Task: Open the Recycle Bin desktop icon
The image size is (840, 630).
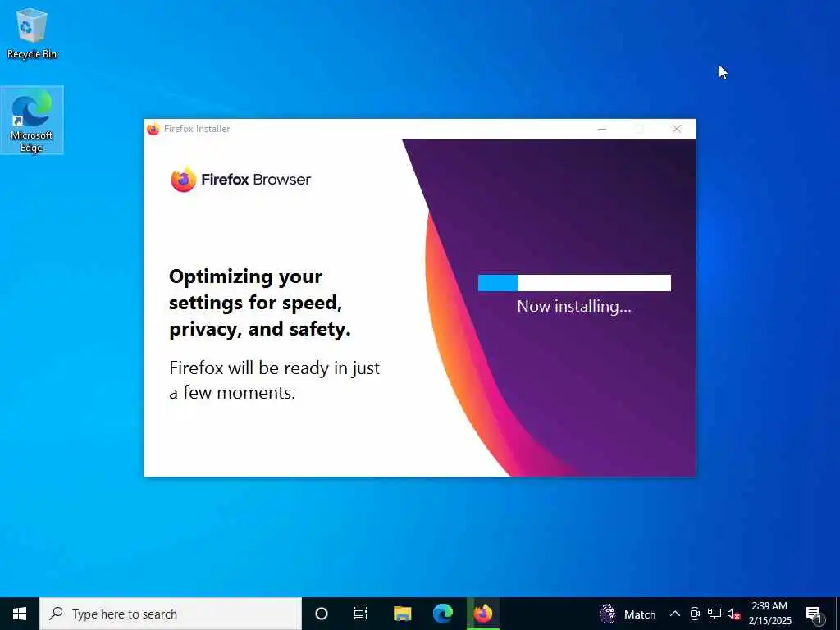Action: pos(32,33)
